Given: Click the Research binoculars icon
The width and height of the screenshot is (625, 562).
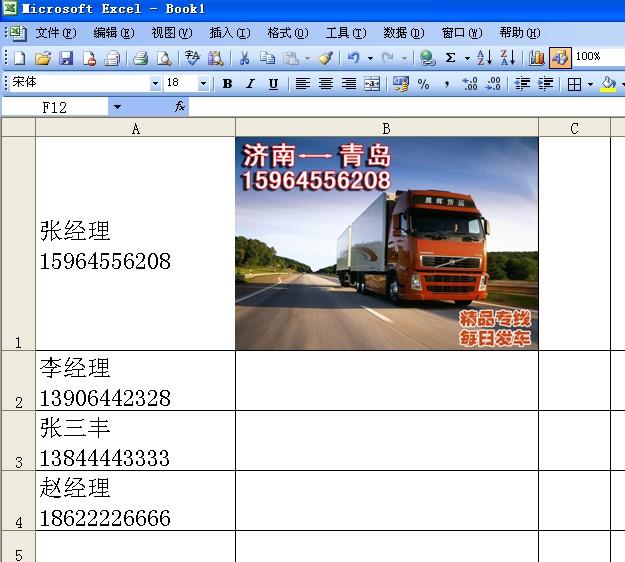Looking at the screenshot, I should tap(216, 59).
